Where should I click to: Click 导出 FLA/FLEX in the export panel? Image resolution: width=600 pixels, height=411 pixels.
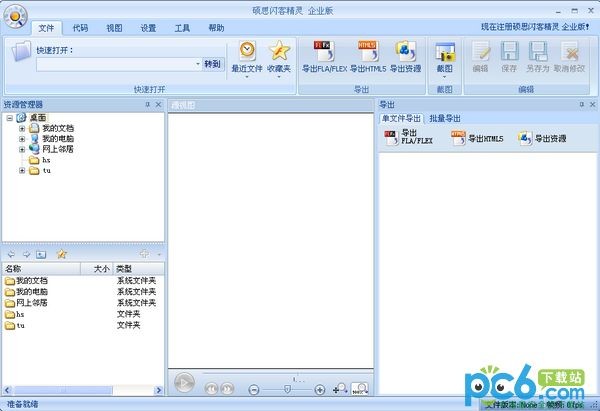[409, 138]
